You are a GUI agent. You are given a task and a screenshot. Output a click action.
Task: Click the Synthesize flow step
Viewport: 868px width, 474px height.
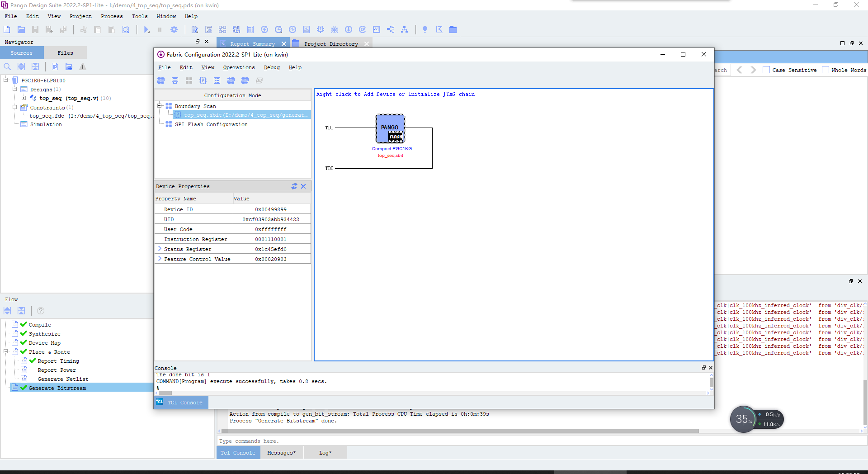click(x=44, y=334)
